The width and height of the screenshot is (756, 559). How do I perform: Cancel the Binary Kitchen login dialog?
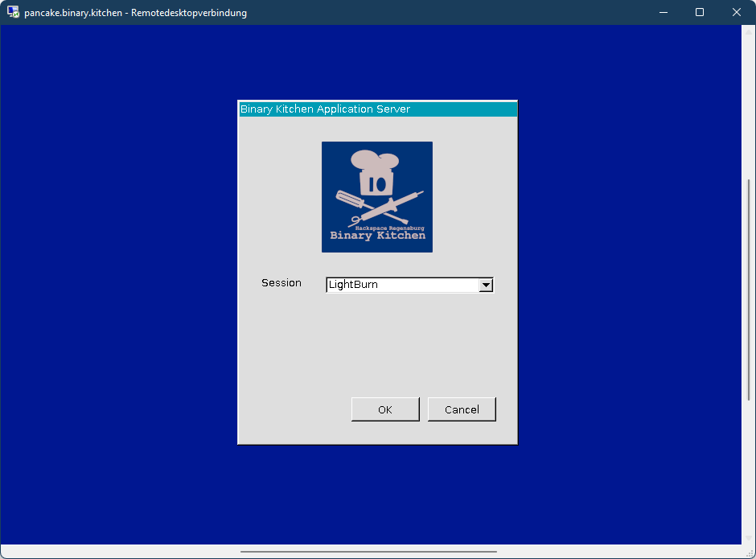click(x=462, y=409)
